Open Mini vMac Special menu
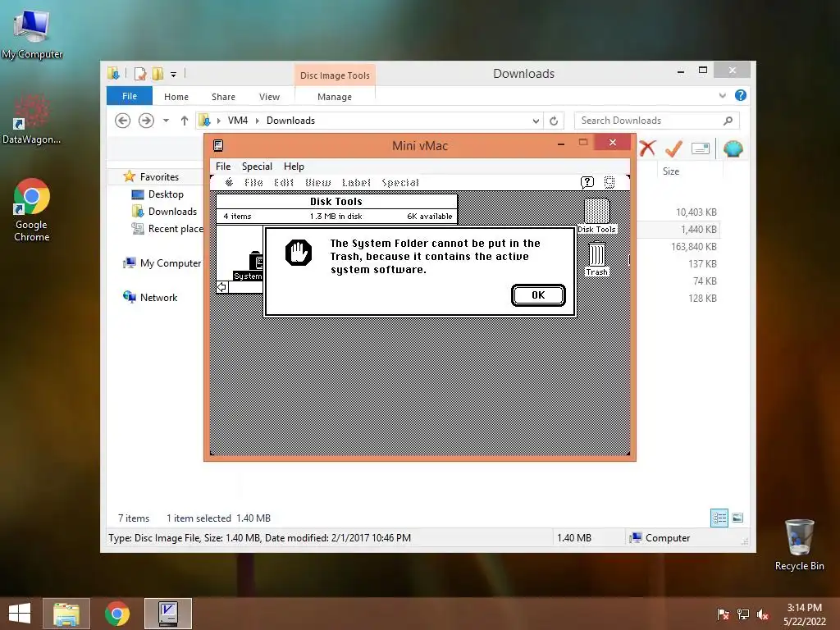The width and height of the screenshot is (840, 630). 257,166
